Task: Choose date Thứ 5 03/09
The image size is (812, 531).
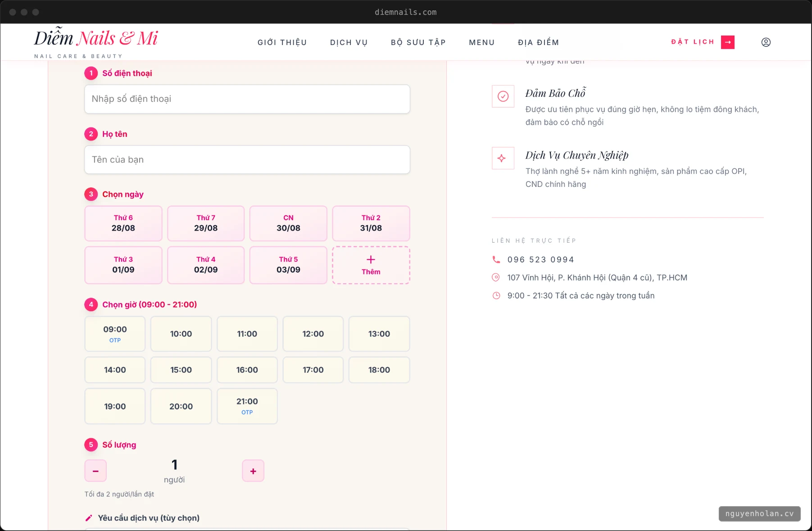Action: (x=288, y=265)
